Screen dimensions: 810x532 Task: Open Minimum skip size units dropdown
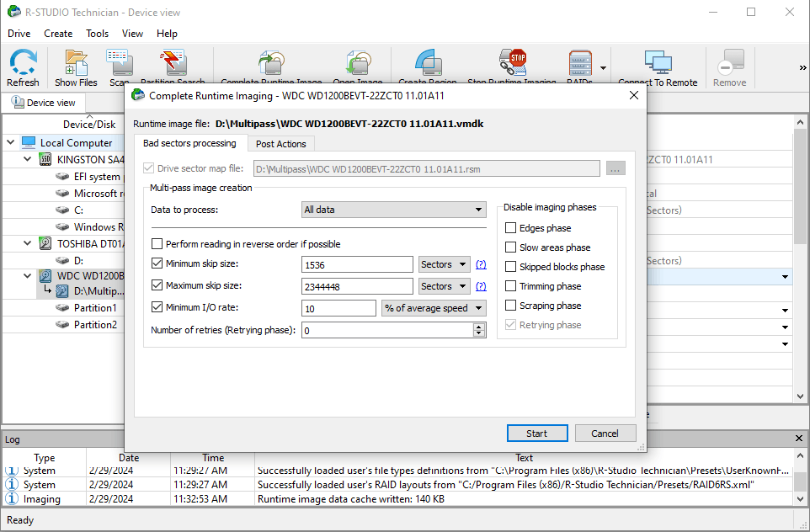(445, 264)
